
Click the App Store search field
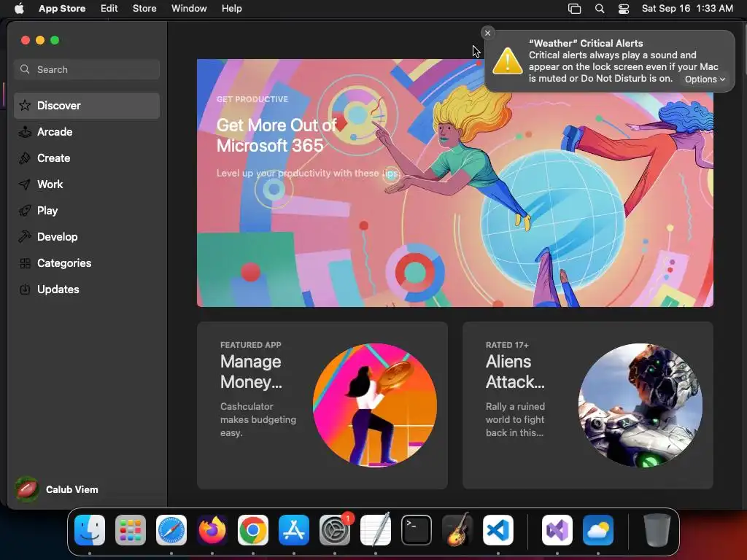[87, 69]
